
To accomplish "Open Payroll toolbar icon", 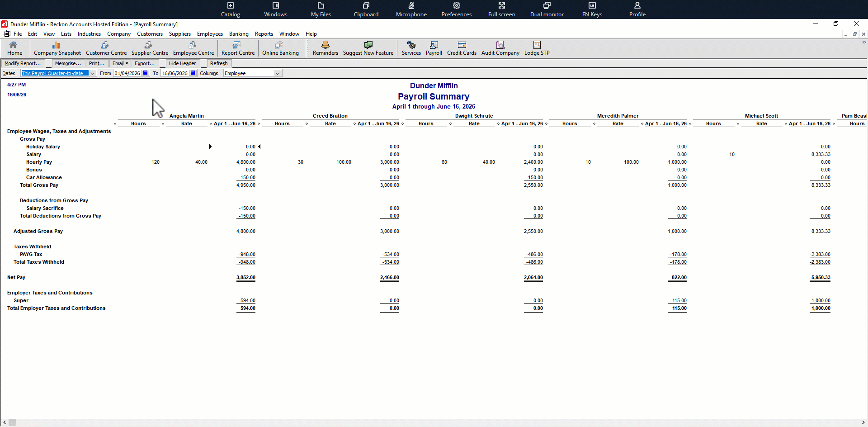I will (434, 48).
